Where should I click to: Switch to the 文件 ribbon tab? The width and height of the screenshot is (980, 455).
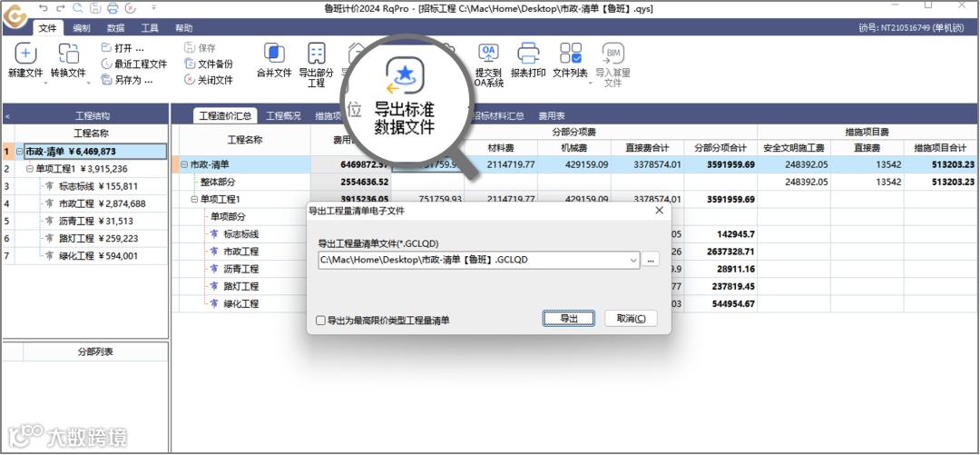coord(47,28)
